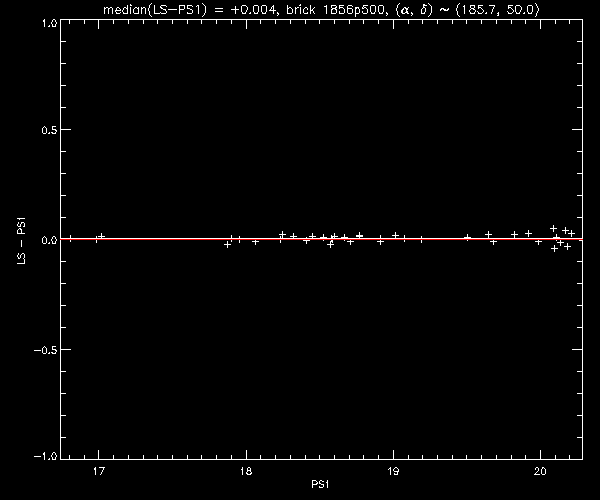Click the plot title starting with median(LS−PS1)
The image size is (600, 500).
tap(321, 10)
